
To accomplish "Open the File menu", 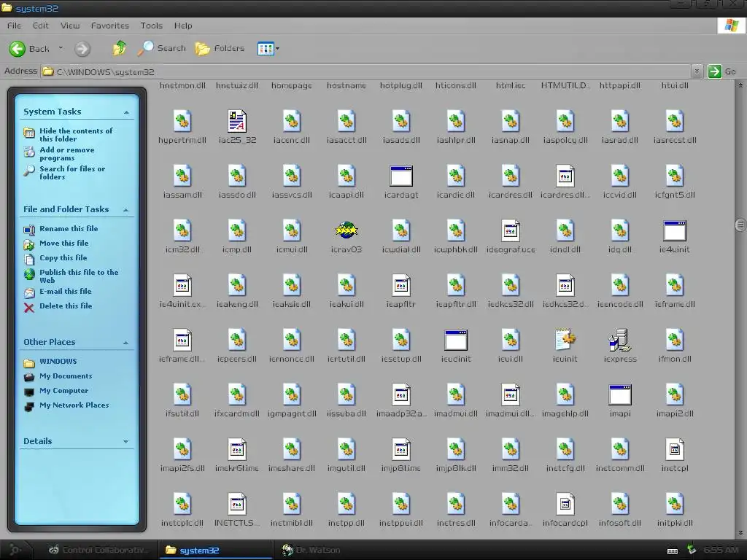I will pyautogui.click(x=15, y=26).
